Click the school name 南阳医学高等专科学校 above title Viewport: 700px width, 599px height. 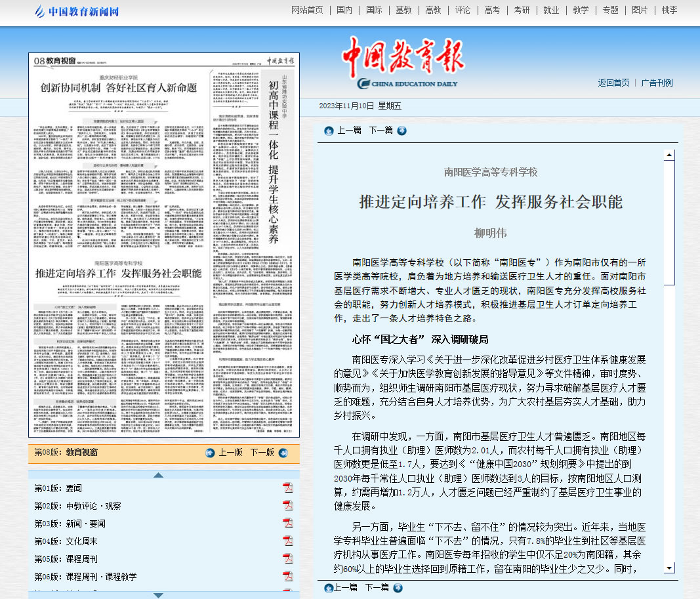(491, 173)
